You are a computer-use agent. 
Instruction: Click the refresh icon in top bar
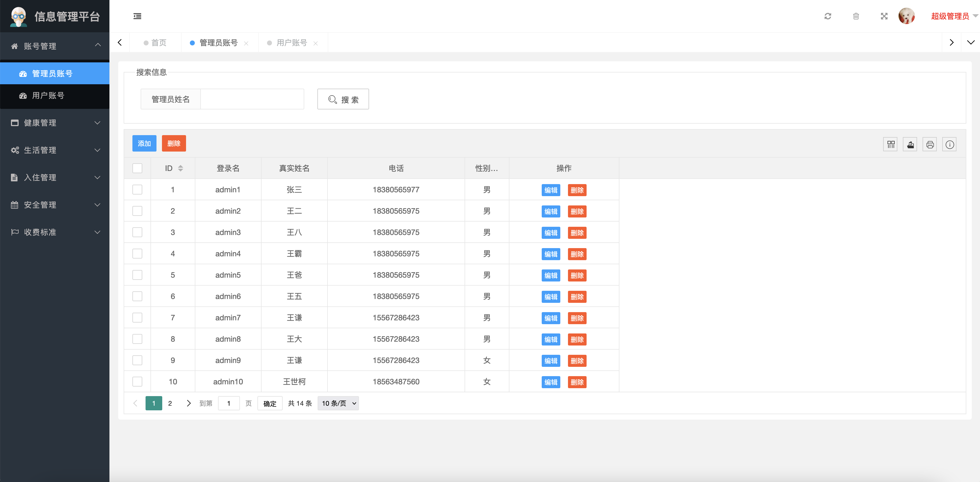coord(827,16)
